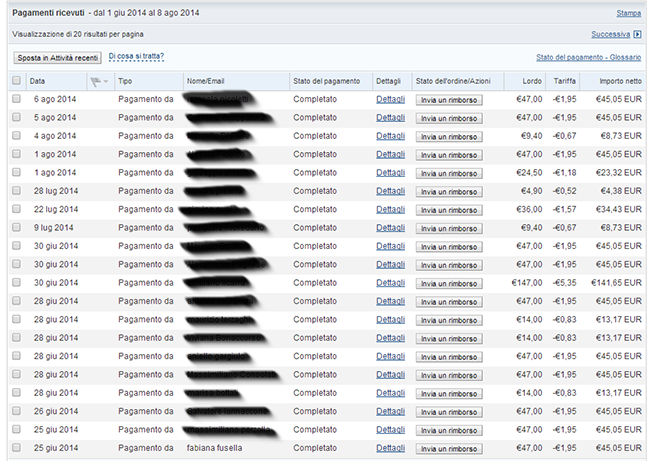
Task: Click Sposta in Attività recenti button
Action: pyautogui.click(x=58, y=58)
